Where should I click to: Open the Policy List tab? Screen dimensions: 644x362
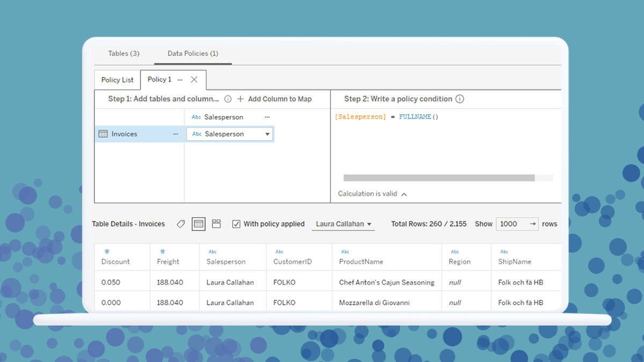pyautogui.click(x=117, y=80)
